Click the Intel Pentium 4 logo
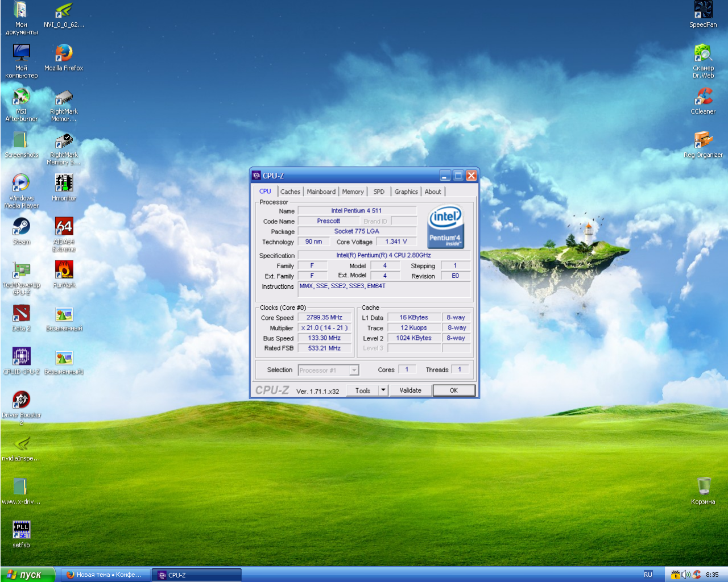 pyautogui.click(x=445, y=227)
